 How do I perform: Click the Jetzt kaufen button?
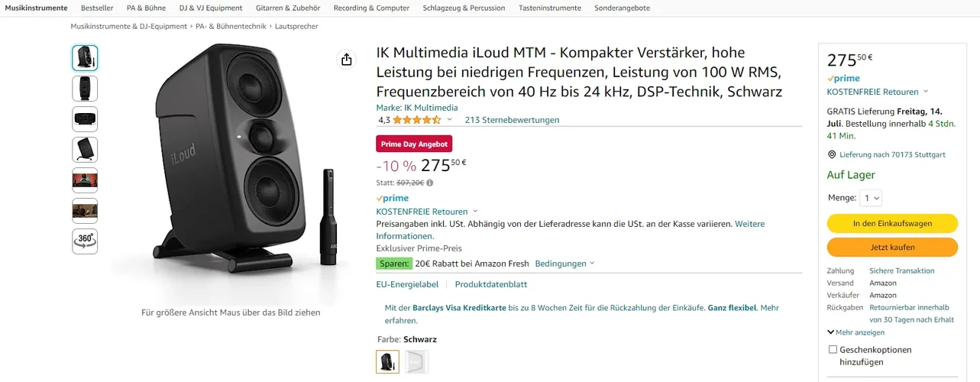[891, 248]
